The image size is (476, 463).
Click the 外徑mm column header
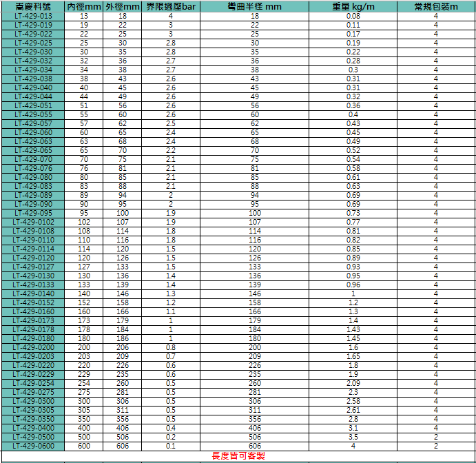[x=123, y=7]
